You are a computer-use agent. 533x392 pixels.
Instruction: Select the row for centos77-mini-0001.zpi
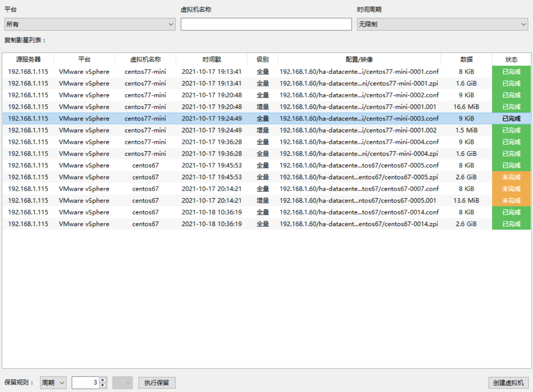click(x=358, y=83)
